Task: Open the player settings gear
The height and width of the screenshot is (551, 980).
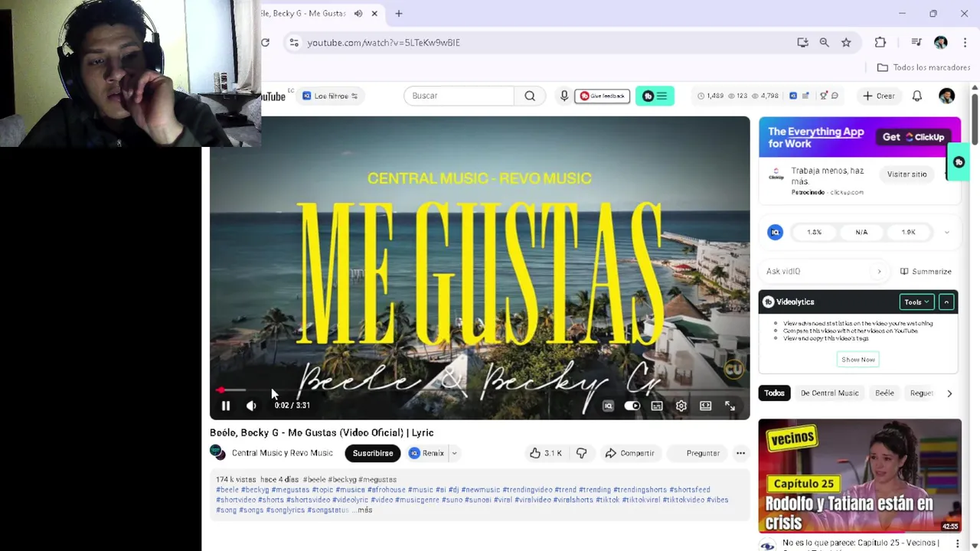Action: pyautogui.click(x=681, y=406)
